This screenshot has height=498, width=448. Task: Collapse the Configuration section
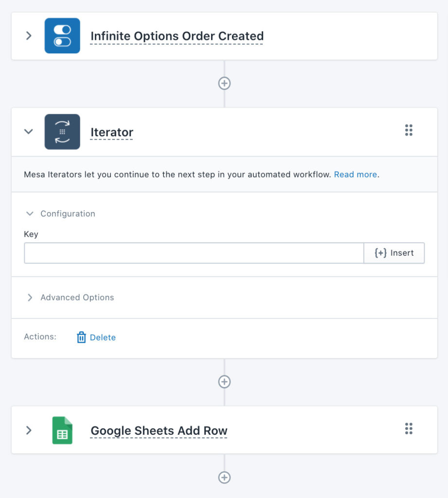[x=30, y=213]
